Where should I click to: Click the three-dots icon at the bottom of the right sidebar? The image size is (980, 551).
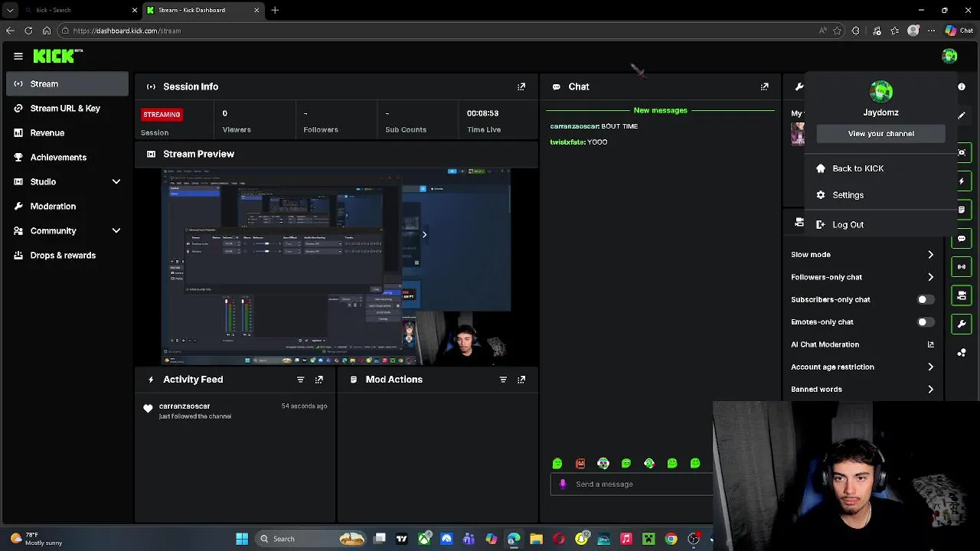pos(962,352)
